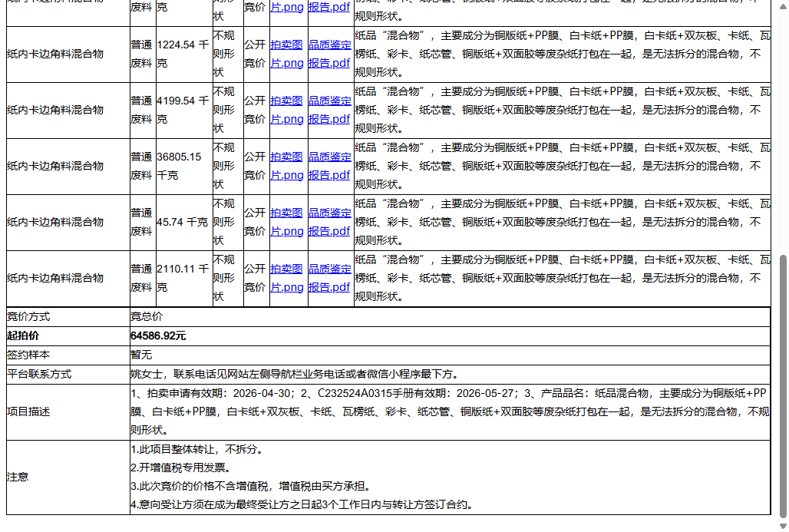
Task: Click the 项目描述 label cell
Action: coord(68,412)
